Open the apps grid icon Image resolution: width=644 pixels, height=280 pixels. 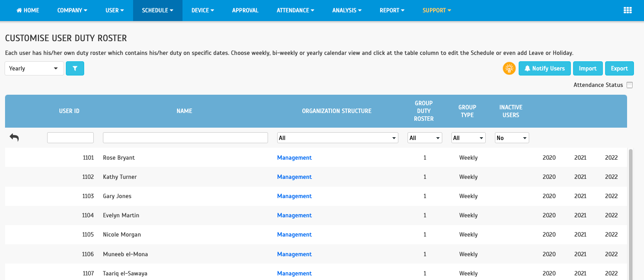click(628, 10)
